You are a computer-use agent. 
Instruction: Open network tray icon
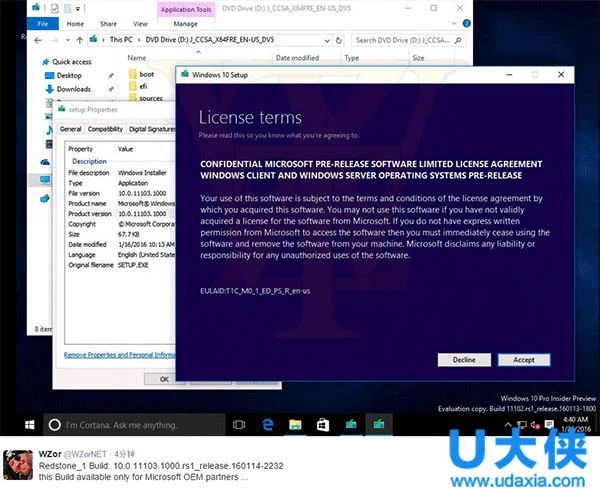(522, 424)
